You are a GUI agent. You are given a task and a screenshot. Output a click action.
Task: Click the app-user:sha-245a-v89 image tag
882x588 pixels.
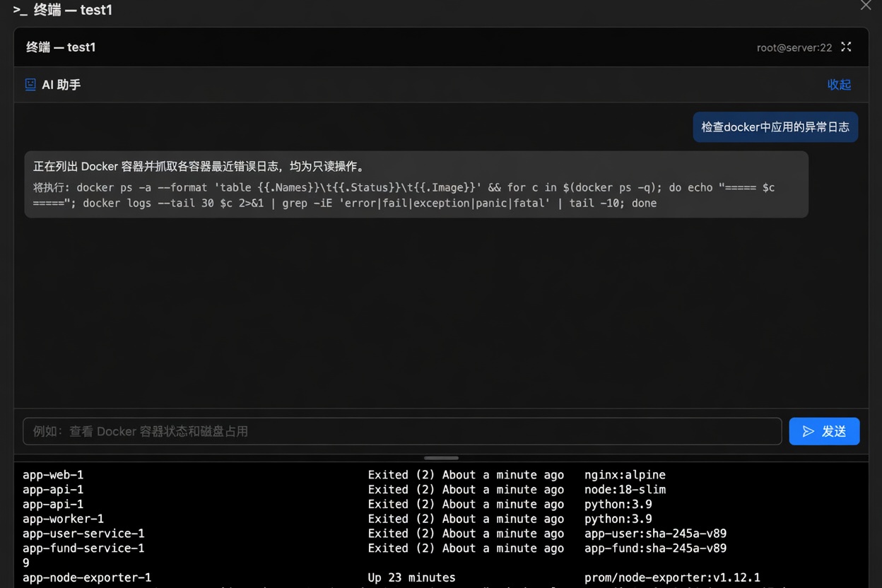(655, 534)
